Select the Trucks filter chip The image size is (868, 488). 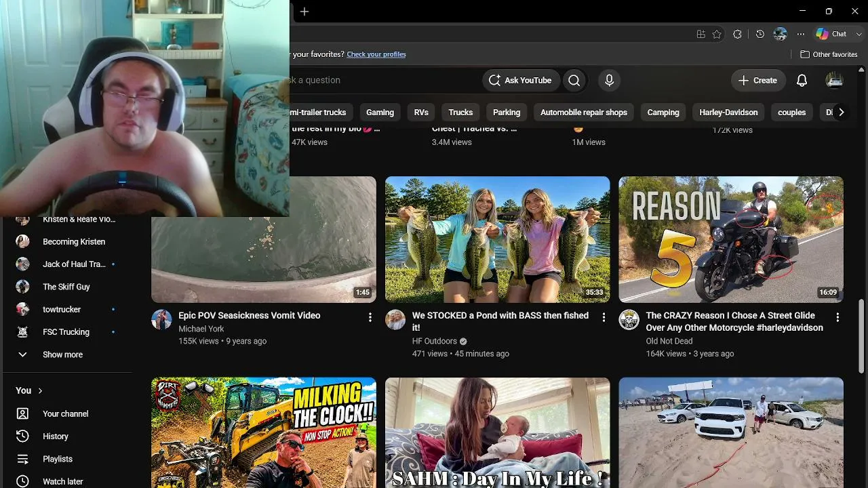(460, 113)
